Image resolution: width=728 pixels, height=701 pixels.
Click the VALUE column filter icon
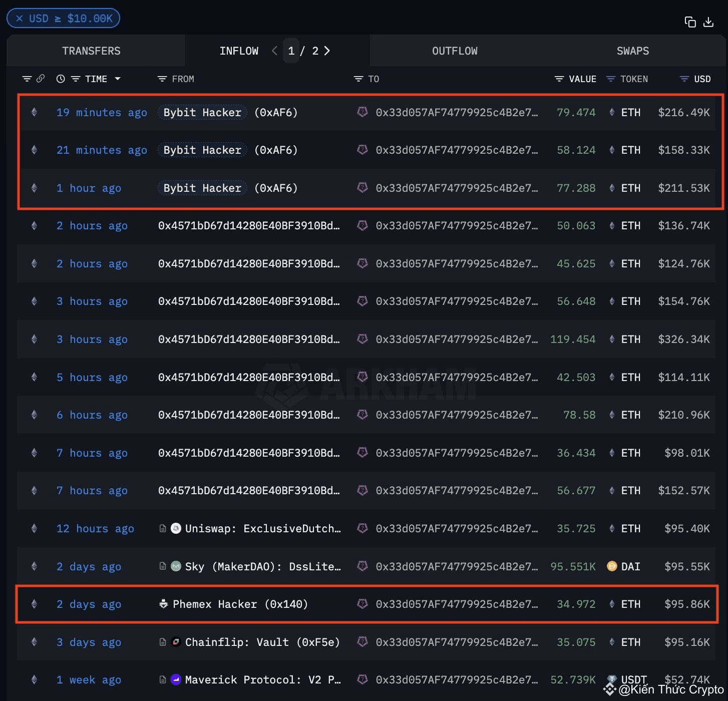coord(559,79)
